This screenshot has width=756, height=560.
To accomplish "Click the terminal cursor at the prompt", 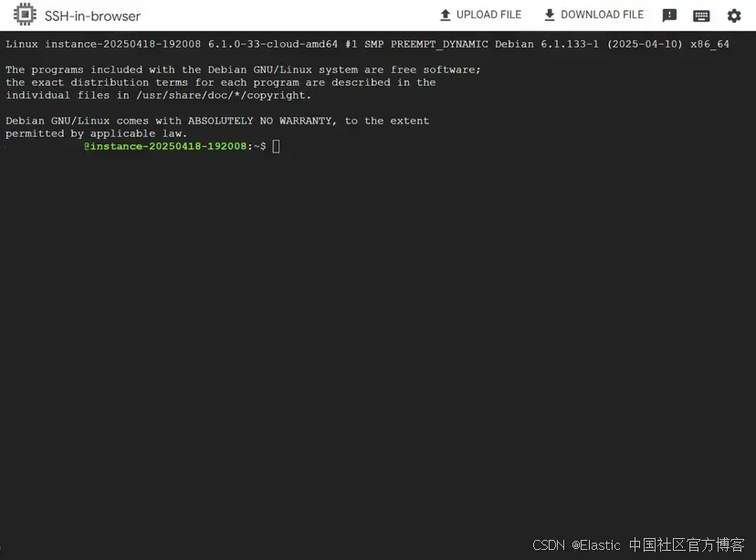I will (277, 146).
